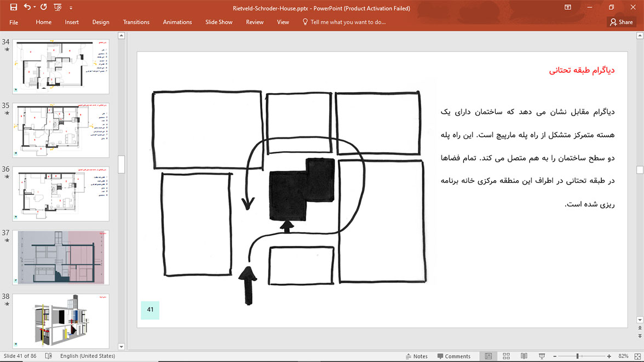Open the Review ribbon tab
This screenshot has width=644, height=362.
[x=255, y=22]
